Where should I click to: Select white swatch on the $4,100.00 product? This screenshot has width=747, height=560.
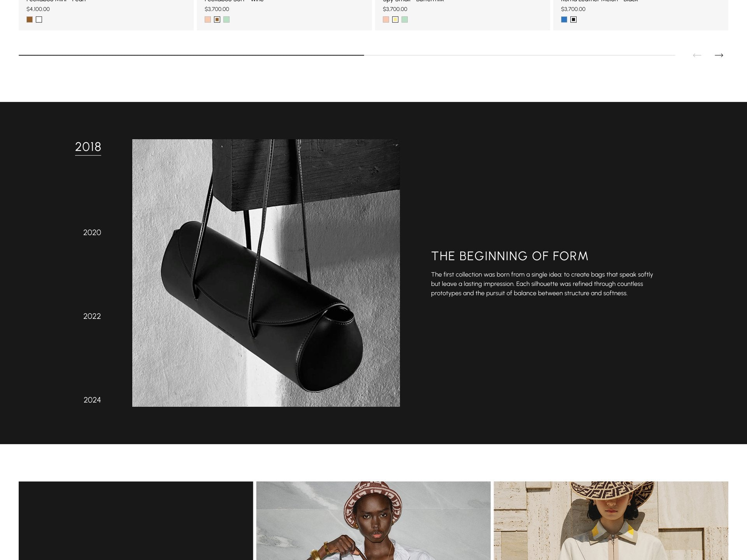39,19
